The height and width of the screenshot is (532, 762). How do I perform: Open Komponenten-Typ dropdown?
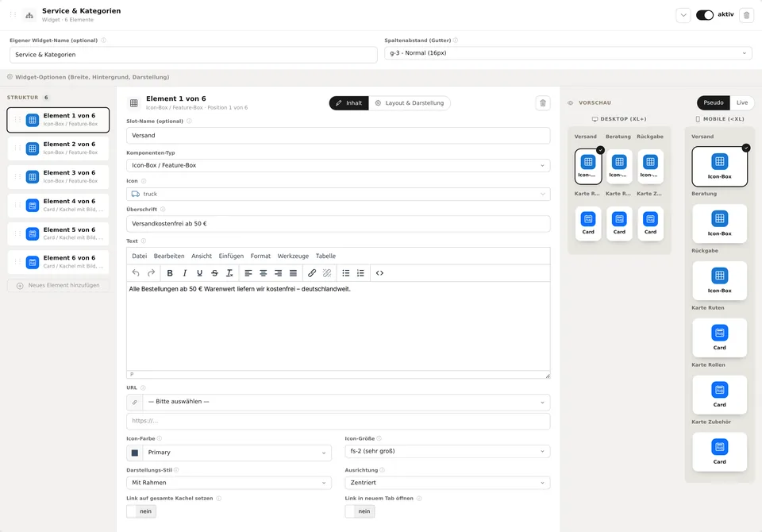point(338,165)
